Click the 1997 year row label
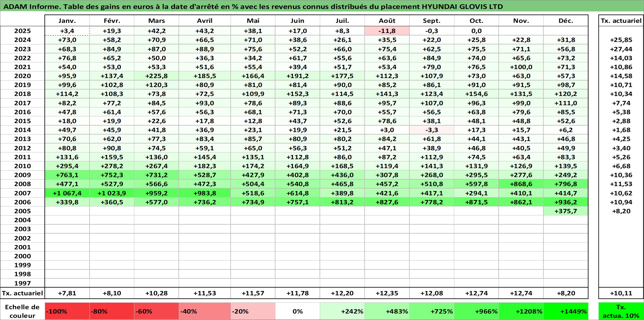The height and width of the screenshot is (320, 644). pos(23,283)
